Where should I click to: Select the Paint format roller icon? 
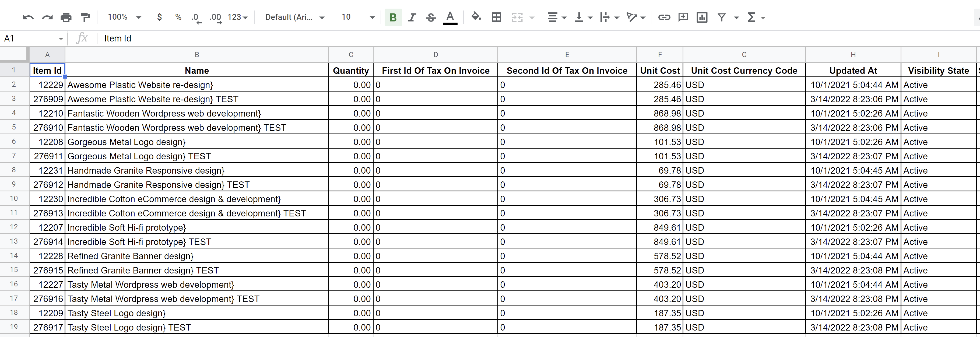85,17
